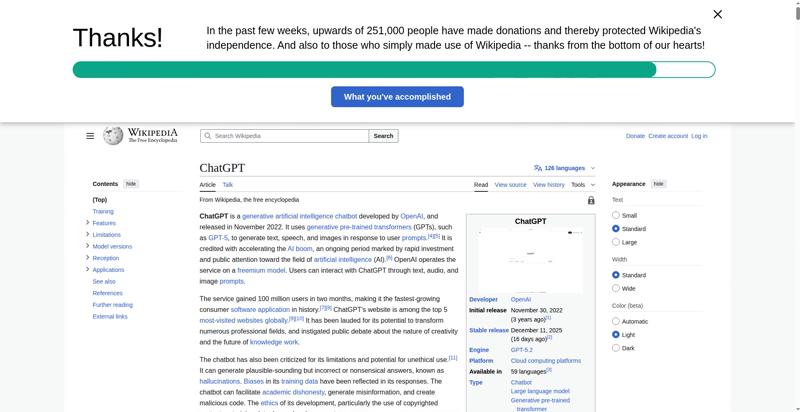
Task: Expand the Features section in contents
Action: click(x=88, y=222)
